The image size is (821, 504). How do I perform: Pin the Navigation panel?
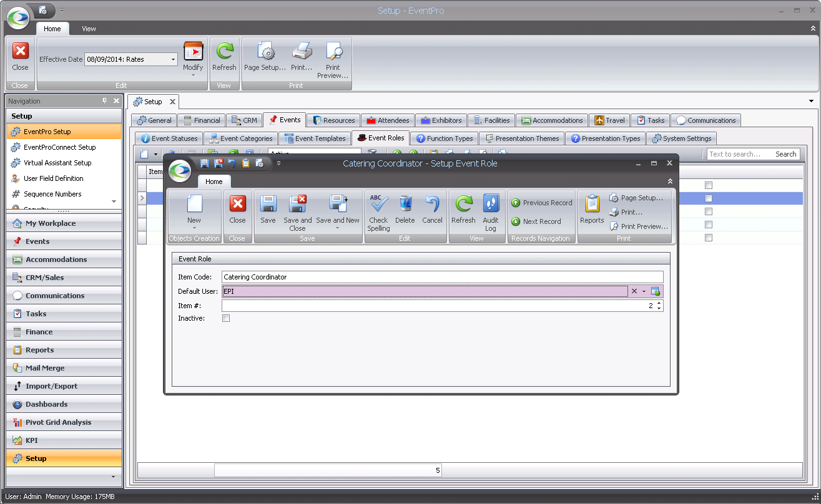(105, 101)
